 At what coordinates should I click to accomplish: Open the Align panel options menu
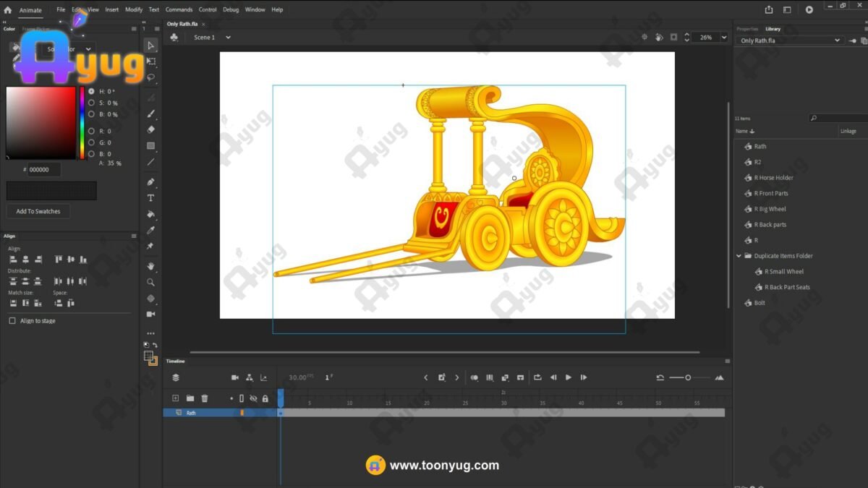point(134,236)
